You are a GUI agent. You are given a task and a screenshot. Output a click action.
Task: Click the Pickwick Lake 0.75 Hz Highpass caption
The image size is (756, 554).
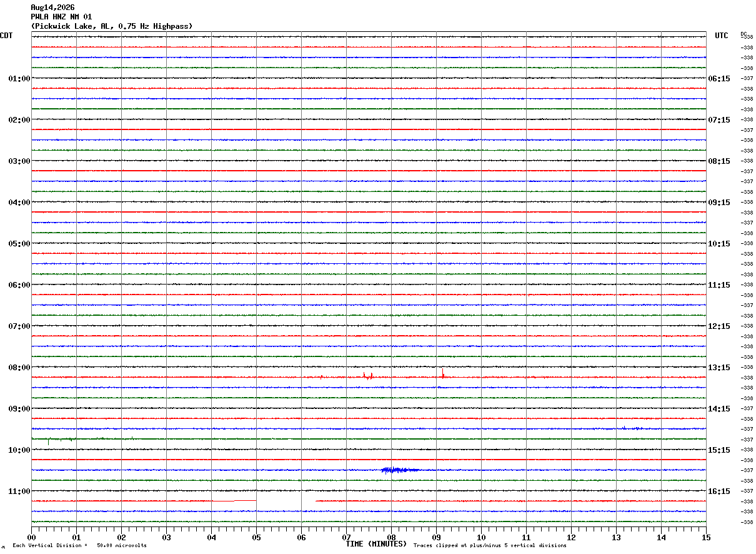tap(112, 26)
